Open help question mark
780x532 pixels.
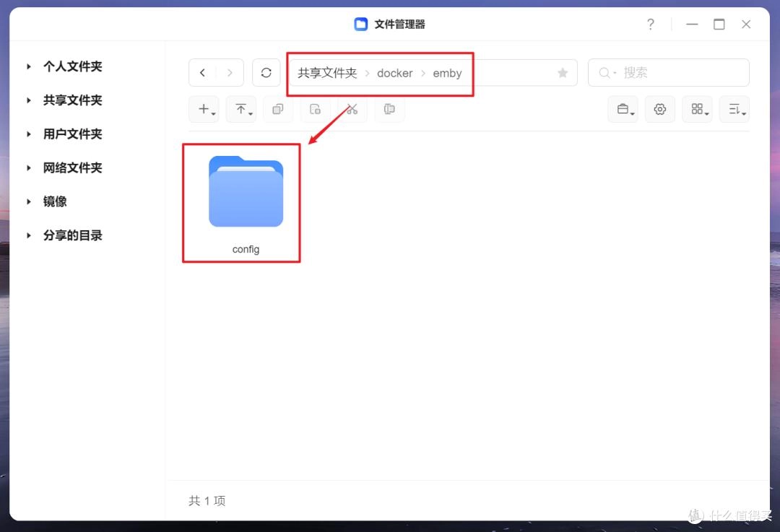650,24
